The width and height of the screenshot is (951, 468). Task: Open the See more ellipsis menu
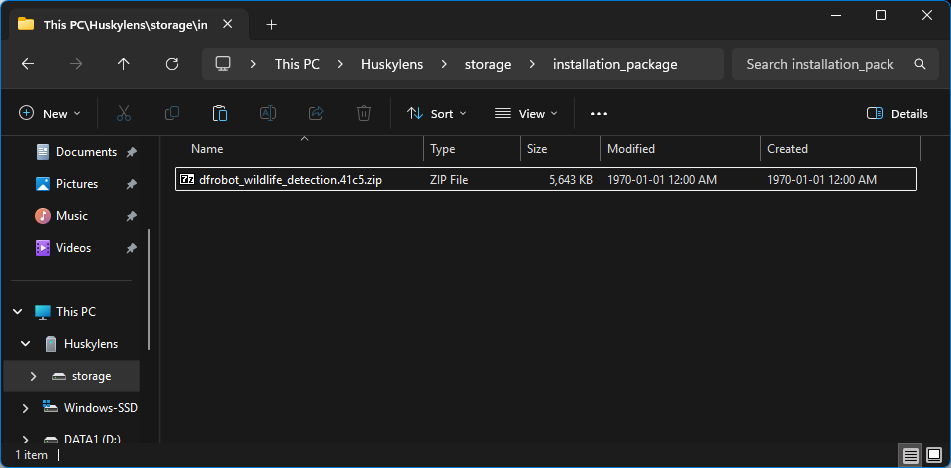(599, 114)
